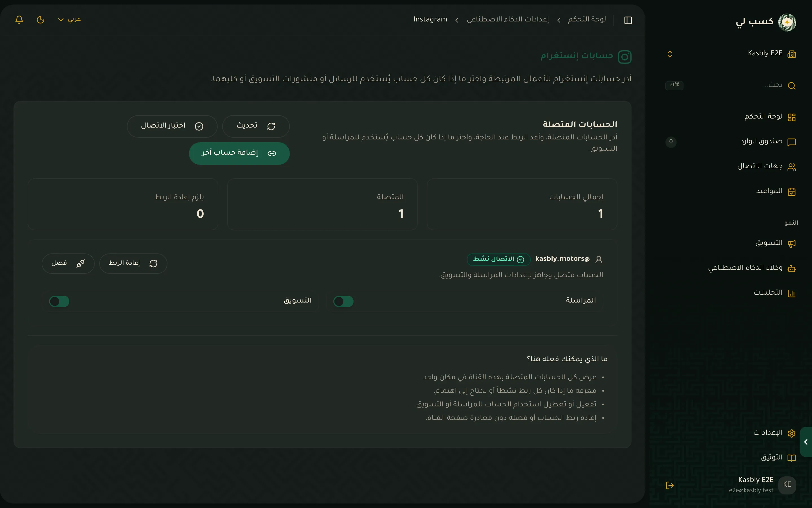Screen dimensions: 812x508
Task: Click the book documentation icon
Action: [791, 458]
